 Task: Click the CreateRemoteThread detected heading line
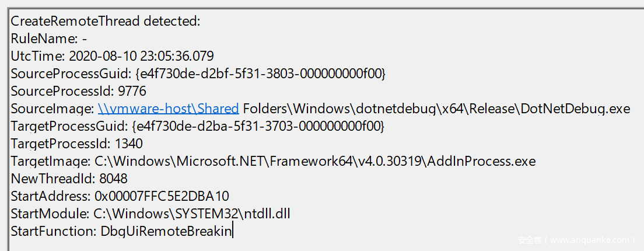[106, 22]
